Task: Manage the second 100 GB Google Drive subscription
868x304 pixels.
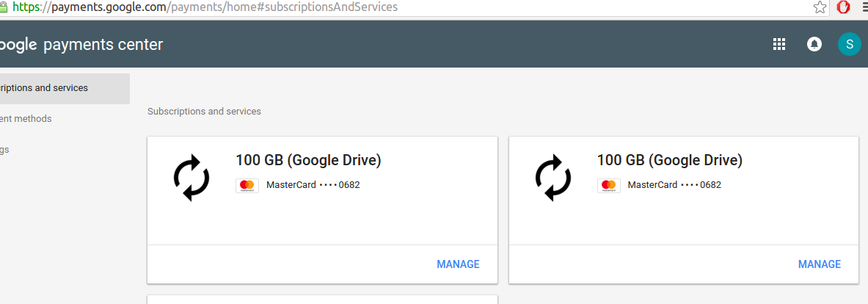Action: click(820, 264)
